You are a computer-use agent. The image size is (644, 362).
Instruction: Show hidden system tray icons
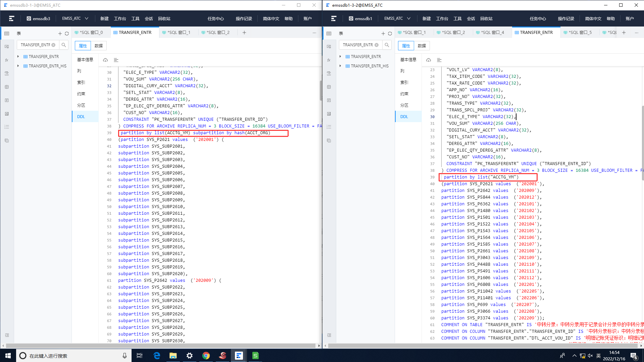(x=574, y=356)
